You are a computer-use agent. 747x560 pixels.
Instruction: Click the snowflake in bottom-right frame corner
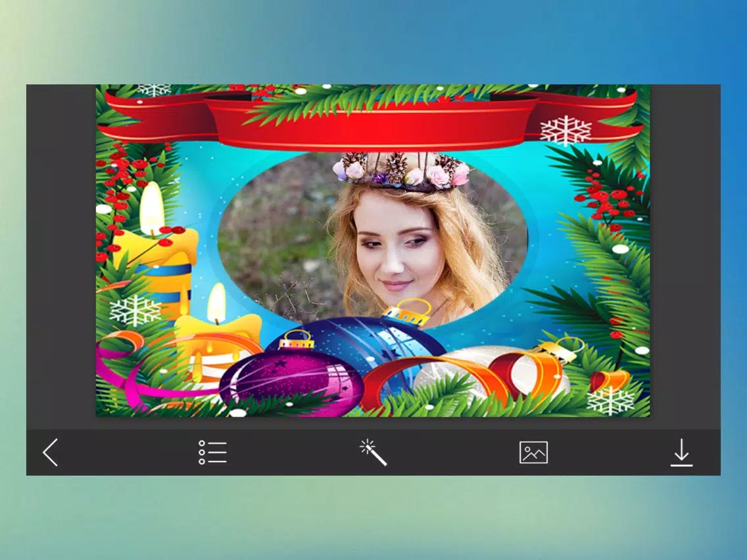pyautogui.click(x=610, y=400)
